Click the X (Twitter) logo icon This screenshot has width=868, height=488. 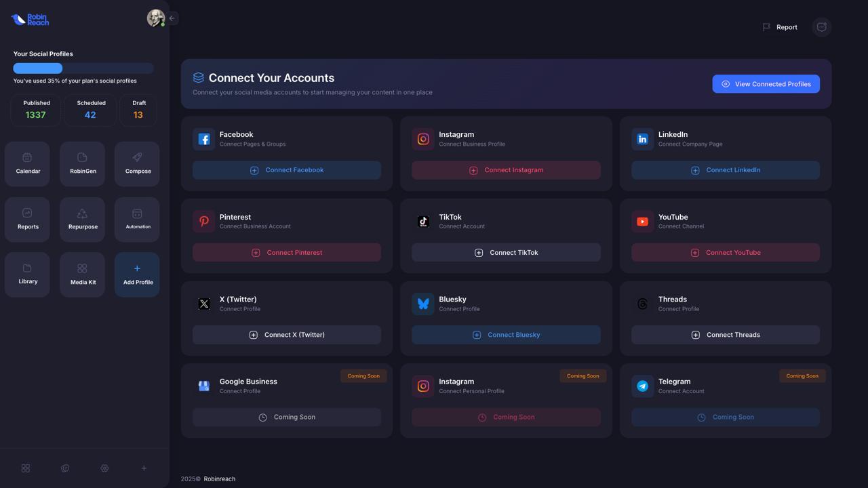click(x=204, y=304)
